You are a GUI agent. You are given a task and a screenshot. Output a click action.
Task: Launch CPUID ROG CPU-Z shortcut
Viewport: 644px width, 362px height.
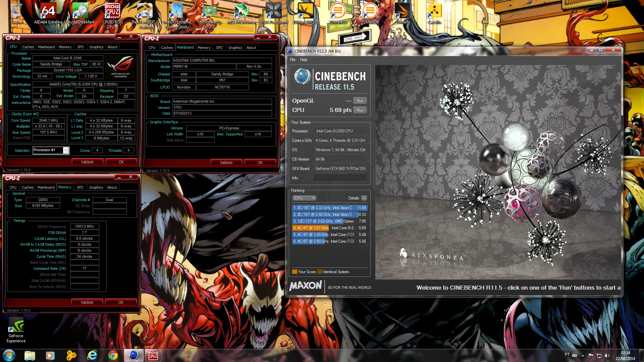click(x=113, y=15)
